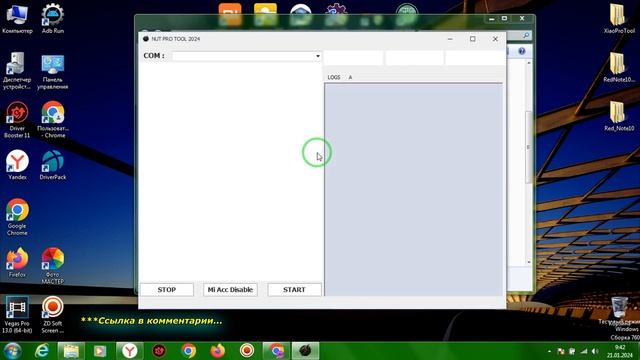The image size is (640, 360).
Task: Select the Google Chrome desktop icon
Action: pyautogui.click(x=17, y=217)
